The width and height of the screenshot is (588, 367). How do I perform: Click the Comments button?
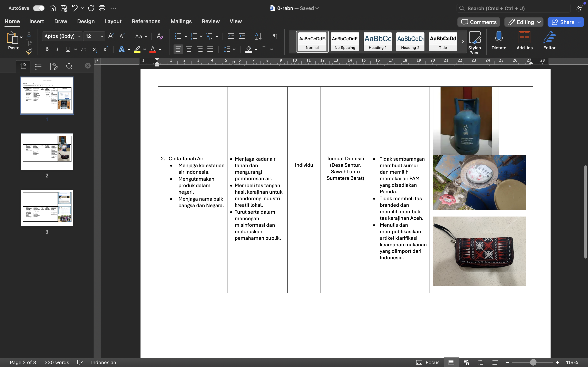tap(479, 22)
